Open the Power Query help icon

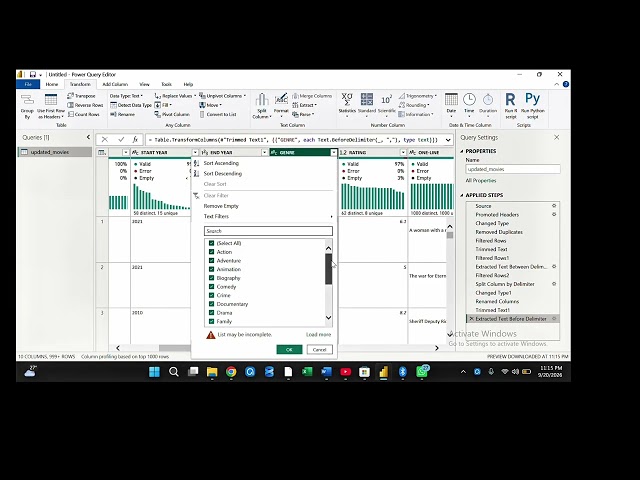tap(566, 84)
